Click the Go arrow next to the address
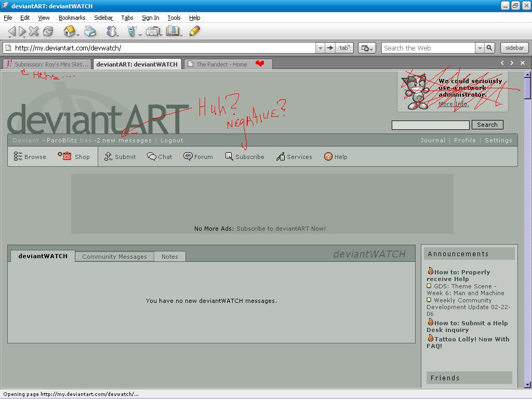Screen dimensions: 532x399 (330, 48)
